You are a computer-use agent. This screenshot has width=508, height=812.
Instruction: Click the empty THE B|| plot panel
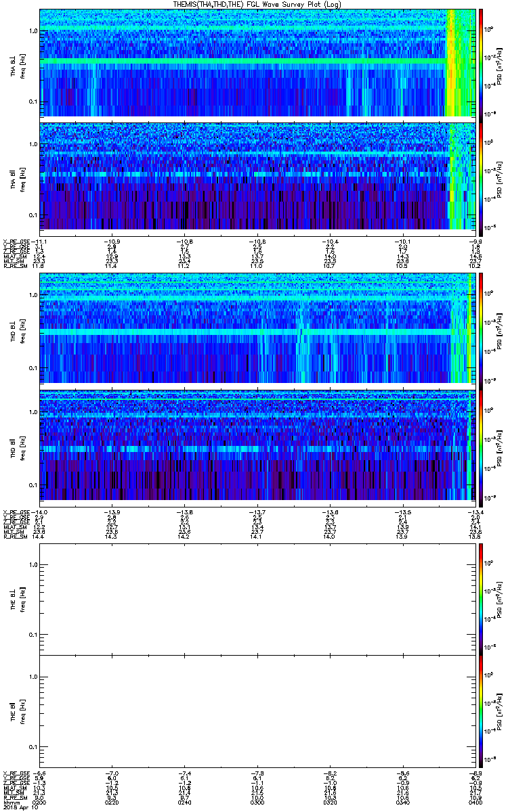(258, 710)
